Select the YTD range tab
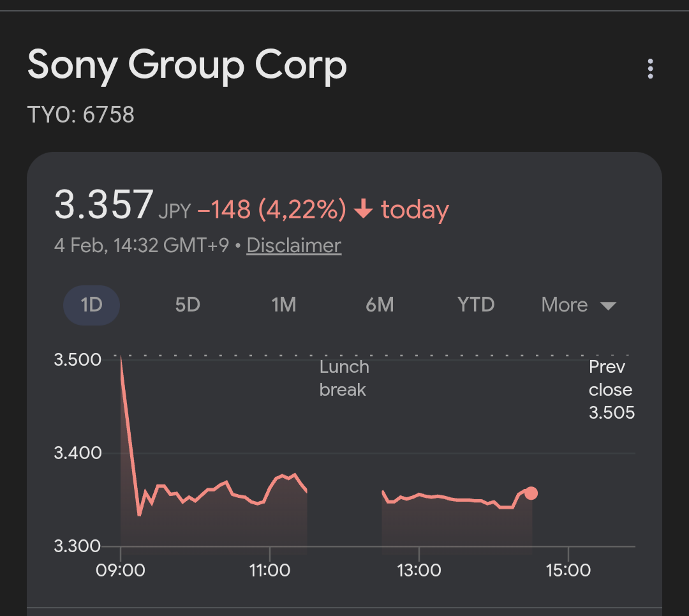This screenshot has height=616, width=689. click(476, 305)
